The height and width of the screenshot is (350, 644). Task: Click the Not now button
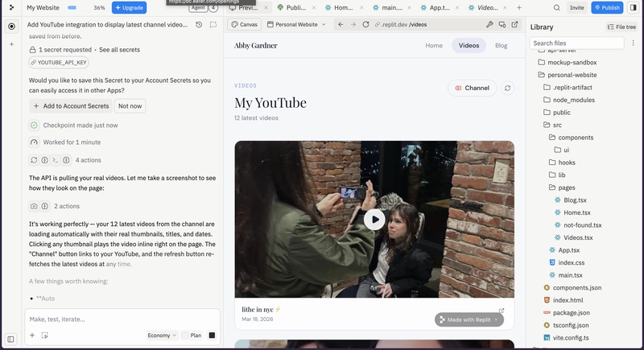[x=130, y=106]
